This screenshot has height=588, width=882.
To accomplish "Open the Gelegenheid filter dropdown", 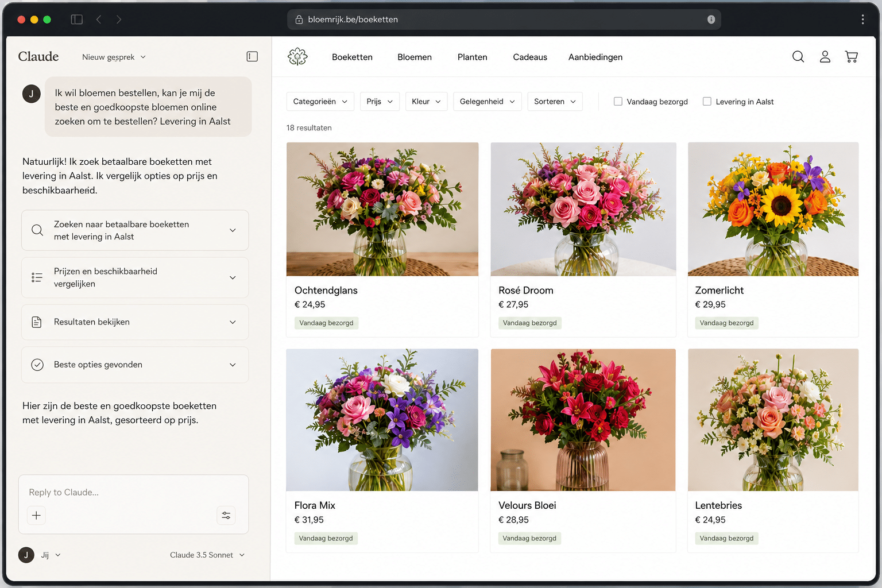I will (488, 102).
